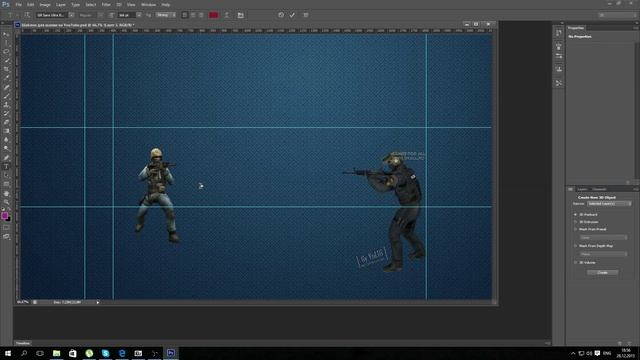Choose the 3D Extrusion option

click(587, 222)
